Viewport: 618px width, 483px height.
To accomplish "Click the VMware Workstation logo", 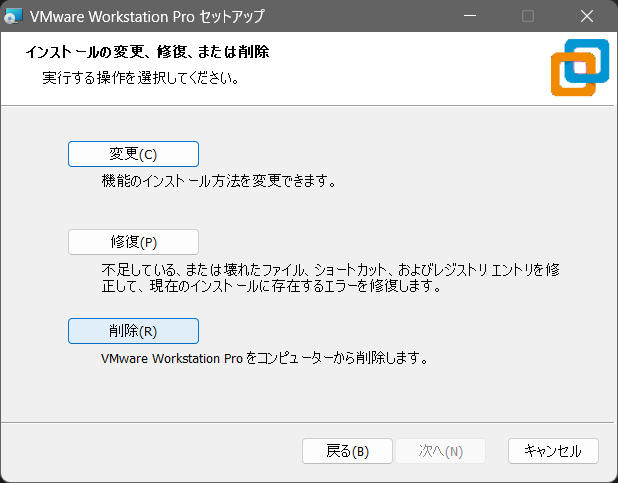I will click(580, 67).
